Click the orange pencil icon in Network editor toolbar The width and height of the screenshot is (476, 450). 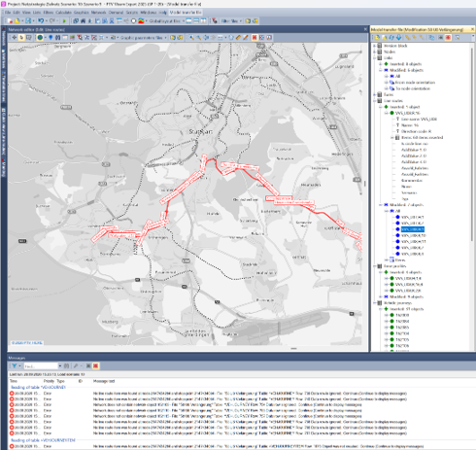(246, 38)
